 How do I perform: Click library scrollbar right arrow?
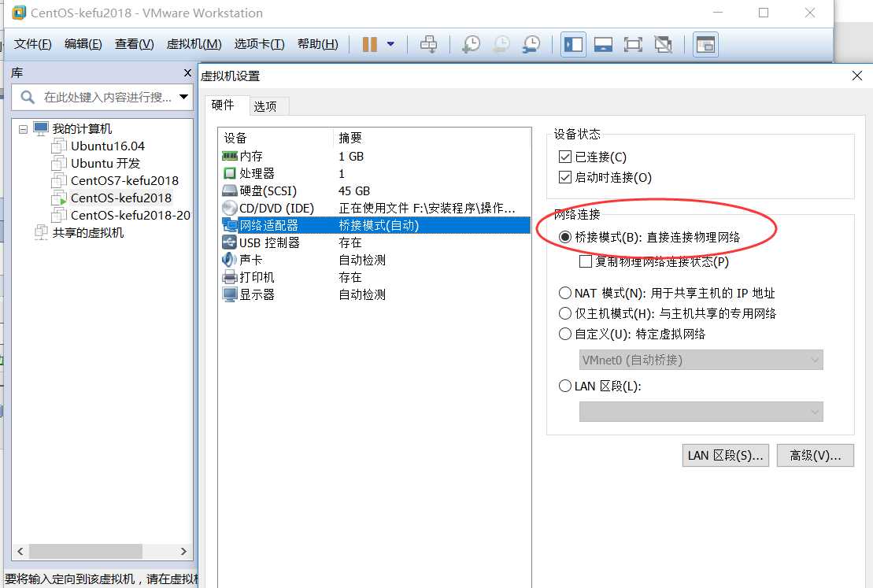point(183,551)
